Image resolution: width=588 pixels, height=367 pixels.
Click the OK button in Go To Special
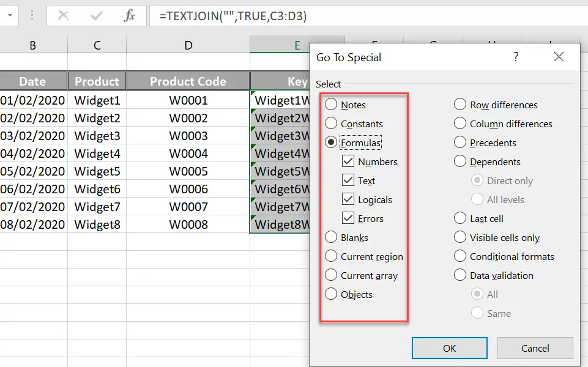(x=449, y=347)
